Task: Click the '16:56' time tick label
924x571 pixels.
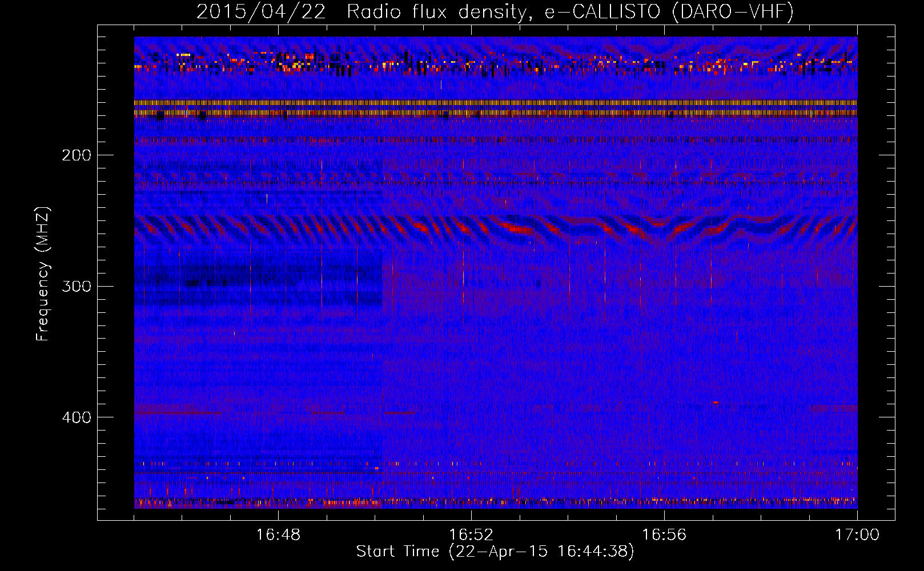Action: click(x=664, y=534)
